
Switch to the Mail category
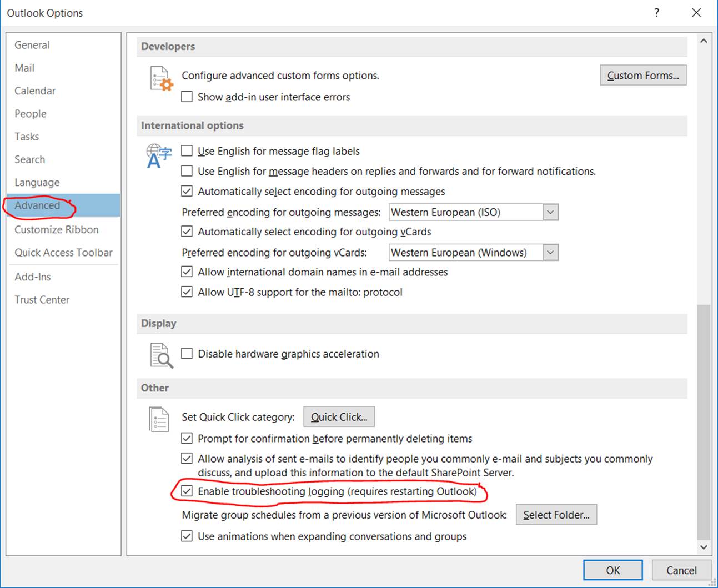pyautogui.click(x=24, y=67)
